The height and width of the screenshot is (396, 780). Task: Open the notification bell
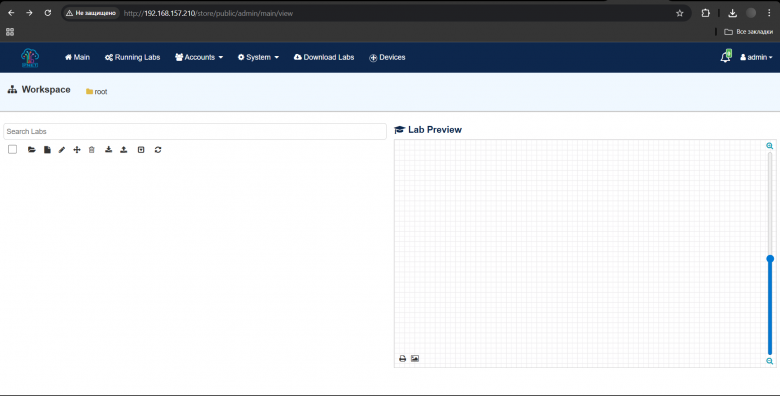coord(726,56)
